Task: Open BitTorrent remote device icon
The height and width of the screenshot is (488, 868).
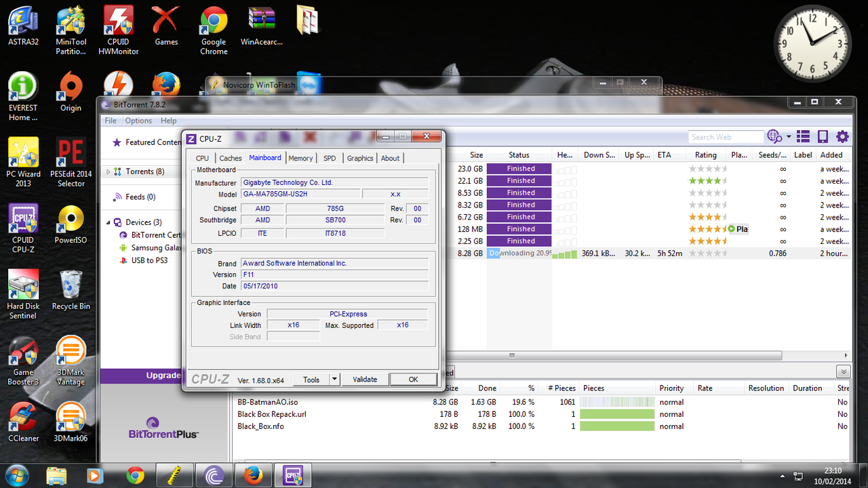Action: [823, 136]
